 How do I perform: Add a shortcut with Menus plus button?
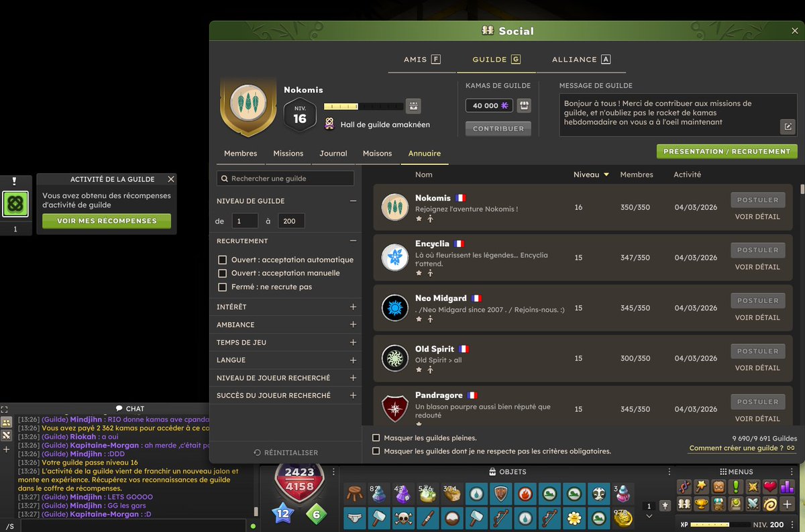pyautogui.click(x=787, y=504)
